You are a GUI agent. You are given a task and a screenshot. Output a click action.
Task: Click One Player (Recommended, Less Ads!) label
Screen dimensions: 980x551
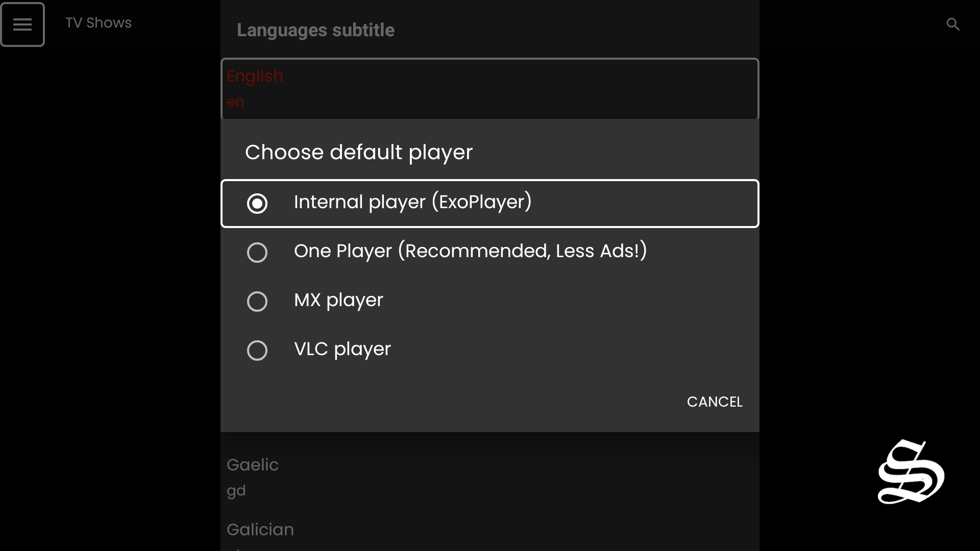click(470, 251)
